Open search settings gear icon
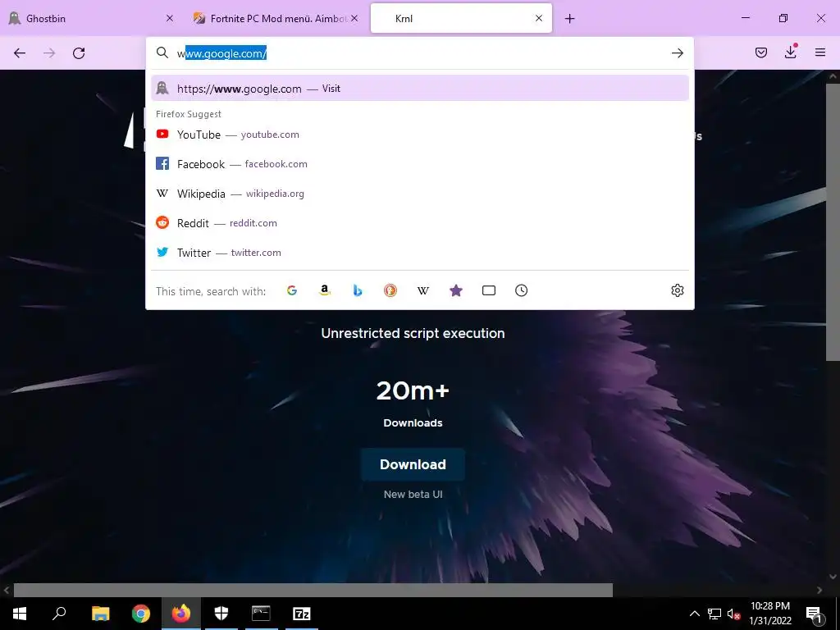 (677, 290)
